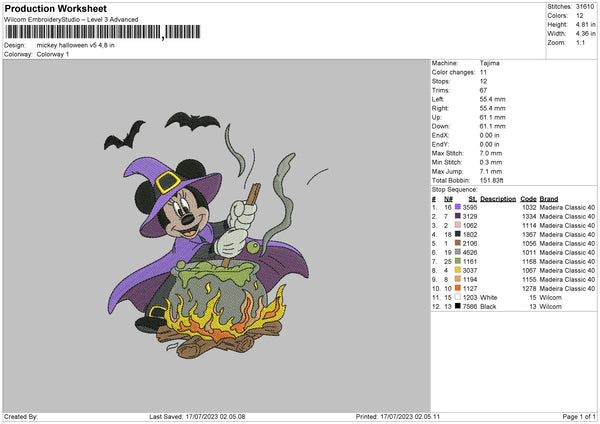Click the Color changes value 11

[x=483, y=72]
